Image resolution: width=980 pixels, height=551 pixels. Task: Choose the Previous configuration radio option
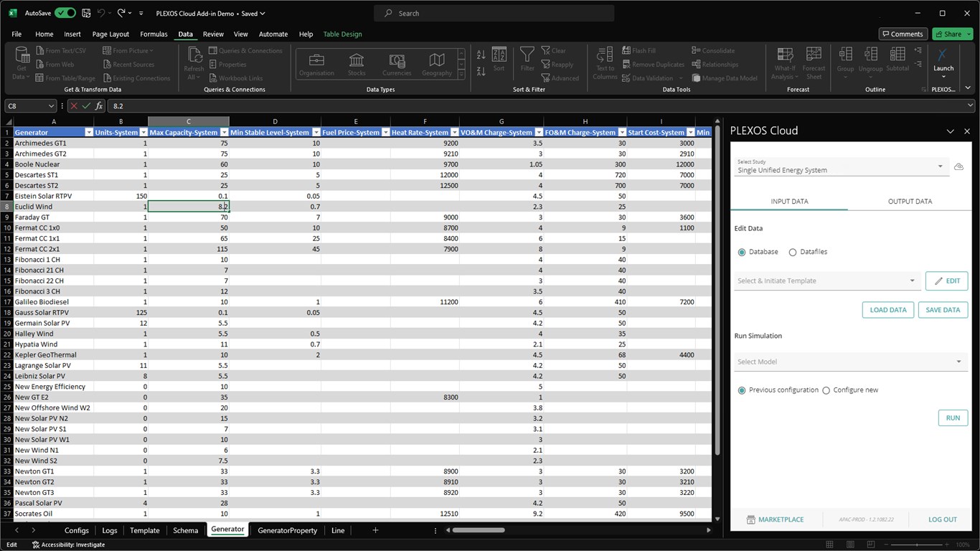tap(742, 390)
